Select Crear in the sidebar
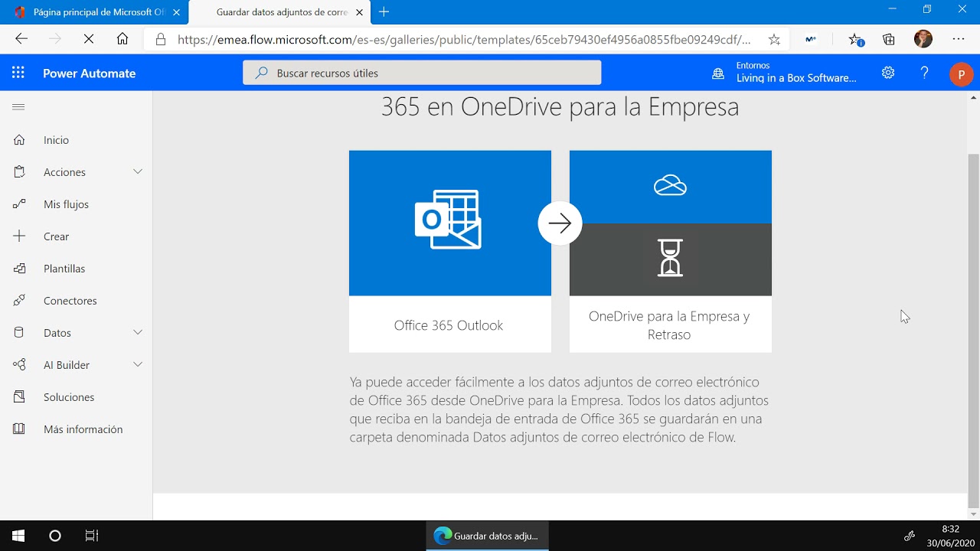 click(x=57, y=236)
